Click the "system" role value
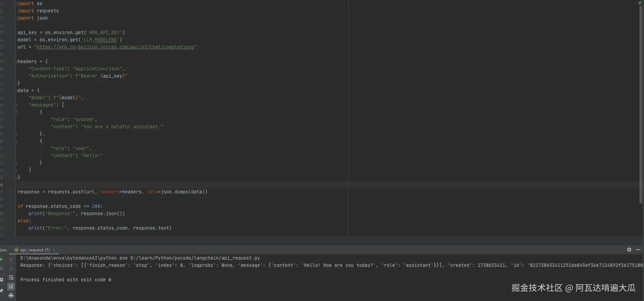 click(84, 119)
